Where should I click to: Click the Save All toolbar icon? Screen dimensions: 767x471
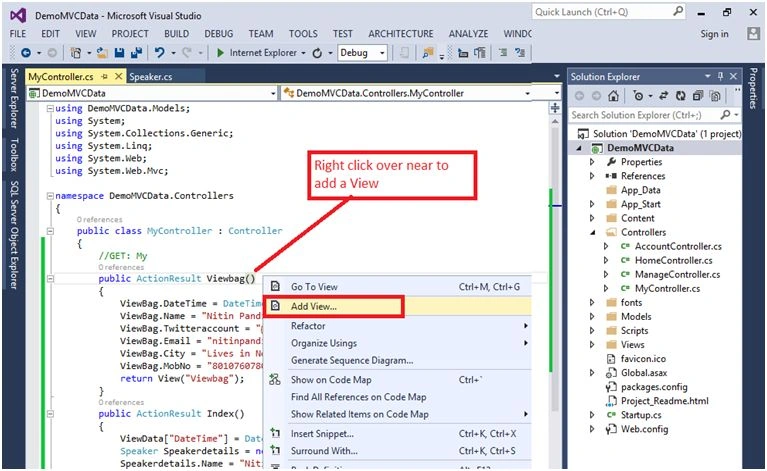pyautogui.click(x=136, y=53)
